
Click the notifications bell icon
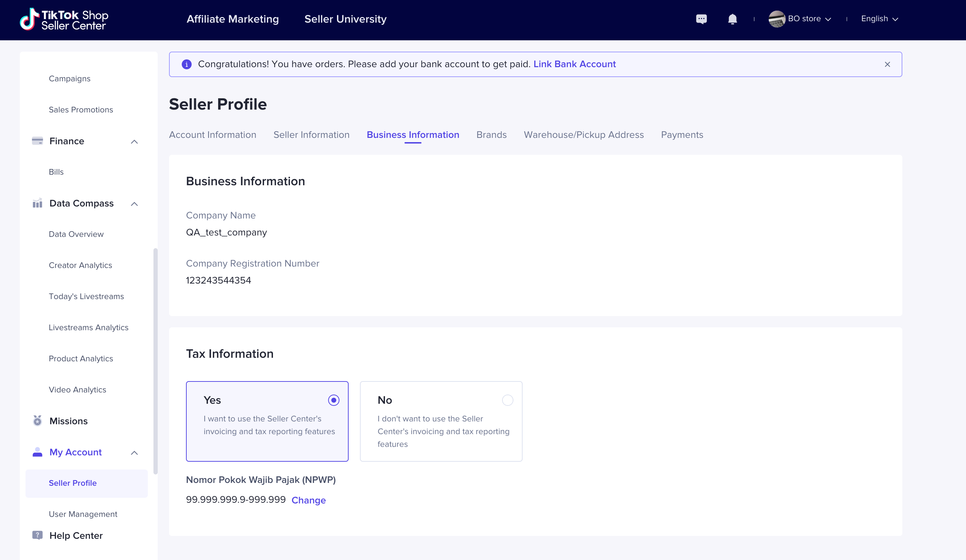click(x=732, y=19)
